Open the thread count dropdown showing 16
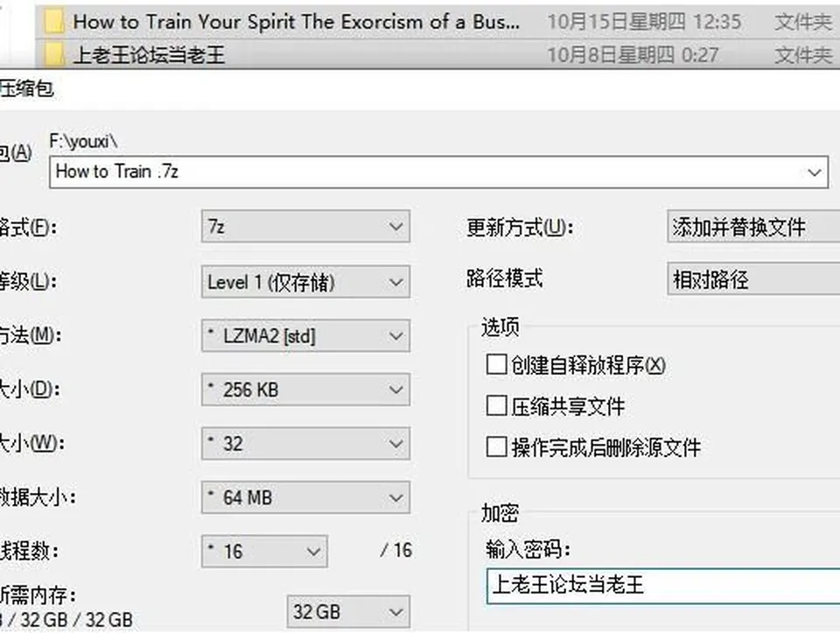Image resolution: width=840 pixels, height=633 pixels. [264, 551]
